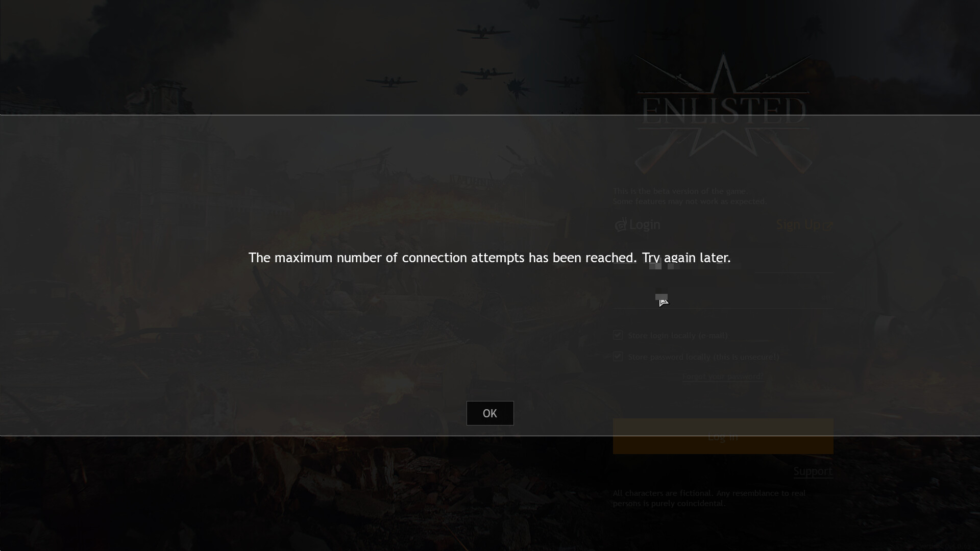Click the 'Store login locally (e-mail)' label

click(x=678, y=335)
